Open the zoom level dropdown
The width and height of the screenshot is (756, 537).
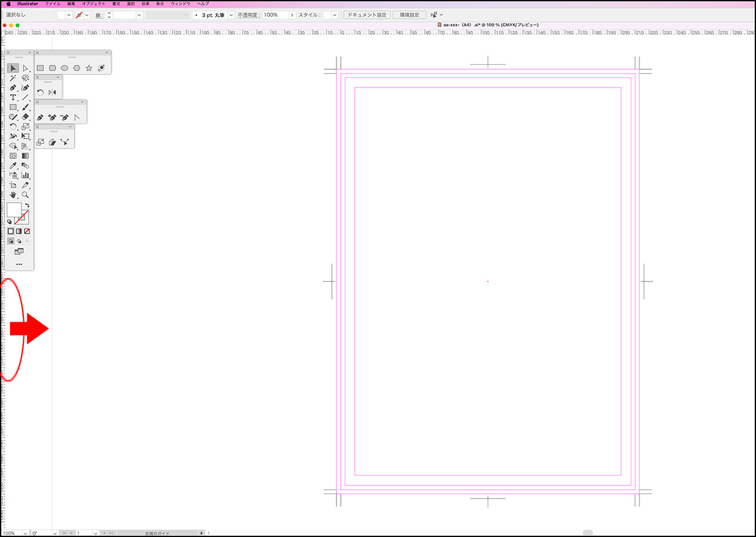point(26,533)
